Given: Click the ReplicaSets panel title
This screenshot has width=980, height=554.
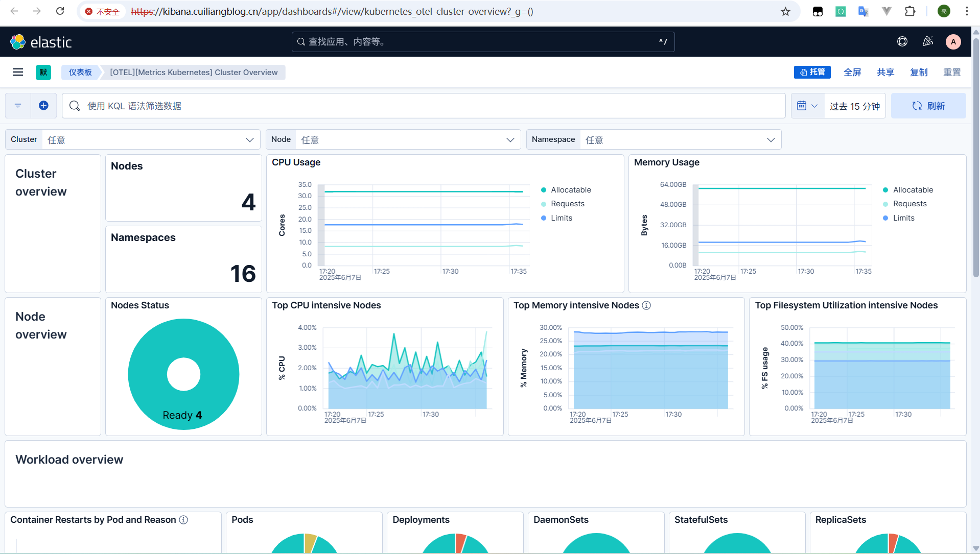Looking at the screenshot, I should pos(841,520).
